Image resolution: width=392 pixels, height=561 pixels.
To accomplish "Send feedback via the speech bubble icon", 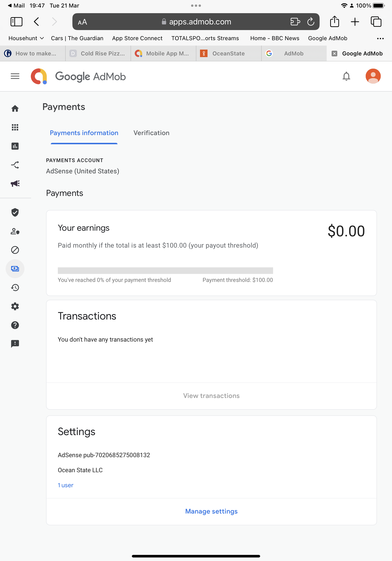I will point(15,344).
